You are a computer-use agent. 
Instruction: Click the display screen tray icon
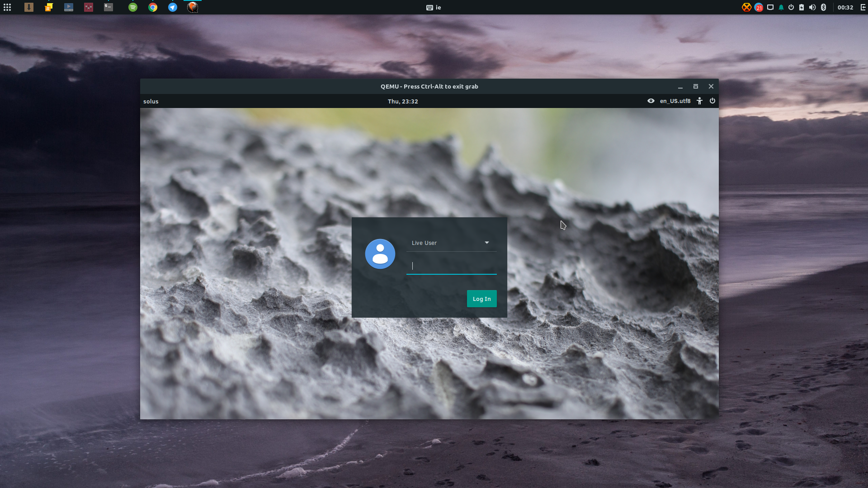770,7
